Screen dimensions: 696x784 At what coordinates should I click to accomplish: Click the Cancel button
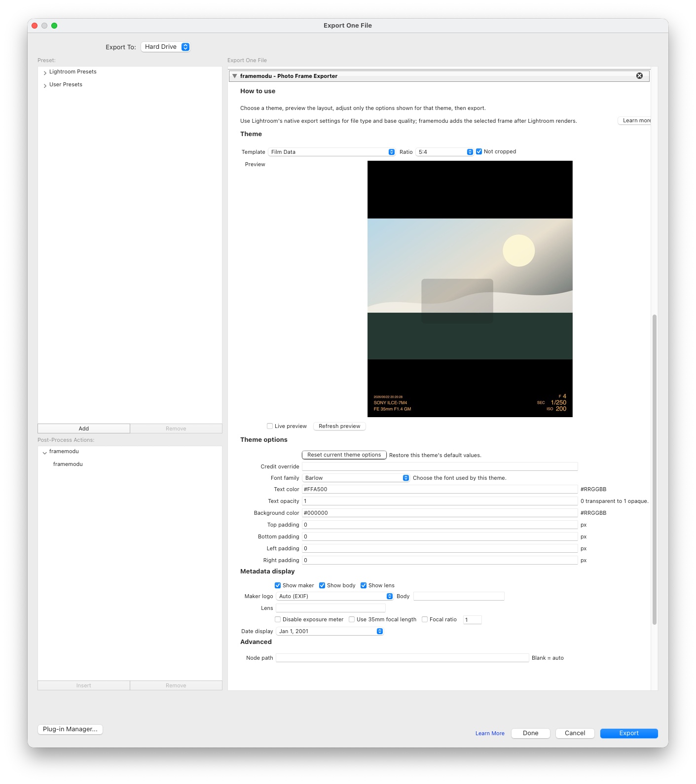pos(575,733)
